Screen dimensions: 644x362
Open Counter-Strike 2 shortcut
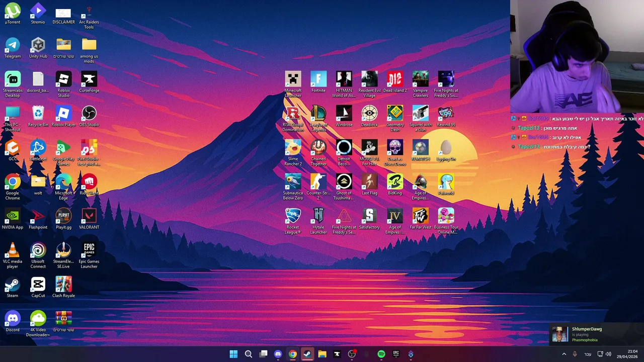coord(318,188)
